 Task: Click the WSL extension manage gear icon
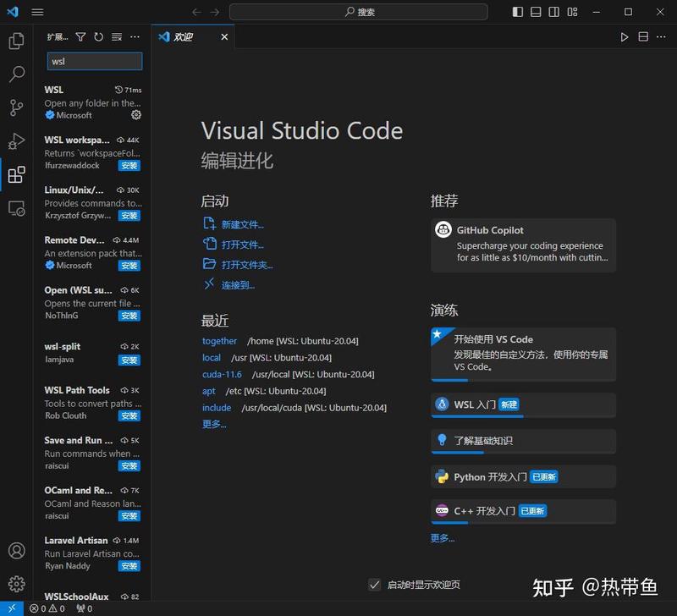tap(136, 115)
